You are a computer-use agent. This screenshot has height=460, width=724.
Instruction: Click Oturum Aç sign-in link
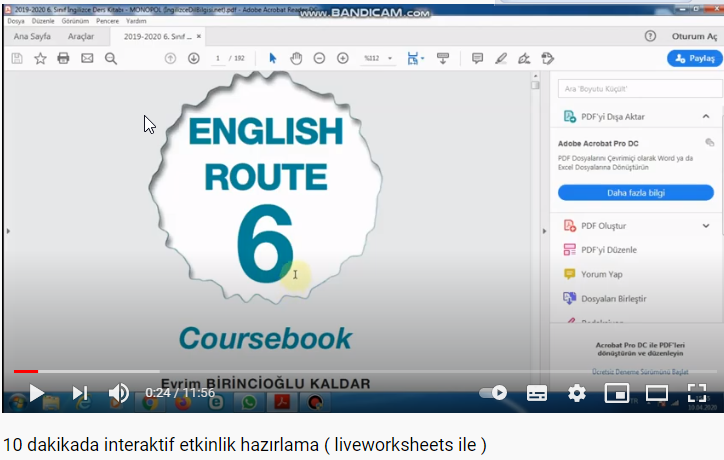tap(694, 36)
